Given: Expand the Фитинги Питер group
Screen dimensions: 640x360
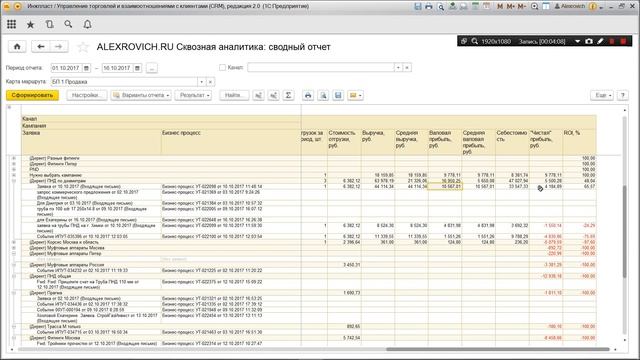Looking at the screenshot, I should (x=13, y=164).
